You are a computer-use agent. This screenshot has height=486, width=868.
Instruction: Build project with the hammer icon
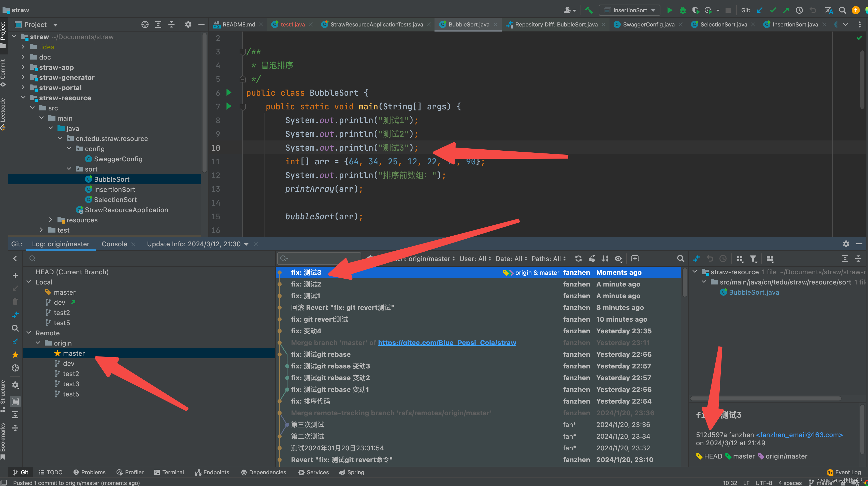point(589,10)
